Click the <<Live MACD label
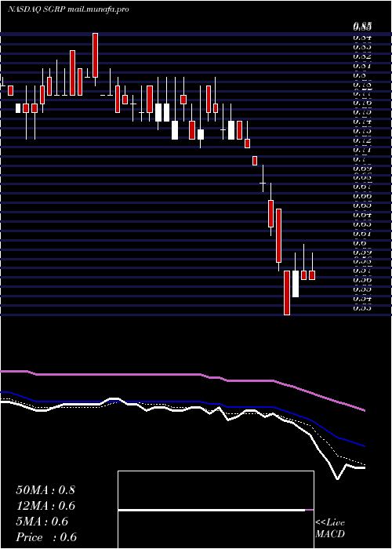This screenshot has width=392, height=549. click(330, 529)
